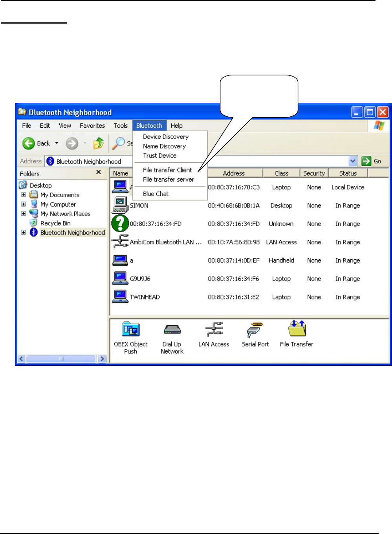Sort by the Name column header
Image resolution: width=392 pixels, height=534 pixels.
point(121,173)
